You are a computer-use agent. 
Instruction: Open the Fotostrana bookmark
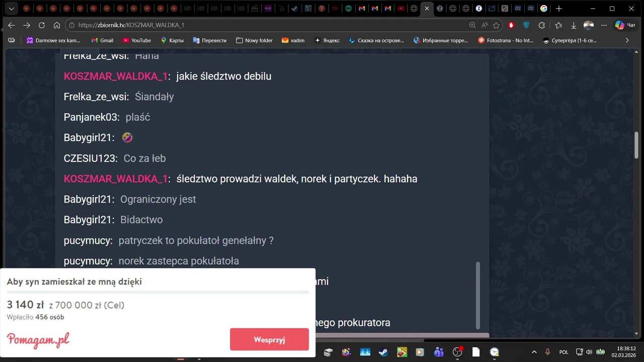[506, 40]
